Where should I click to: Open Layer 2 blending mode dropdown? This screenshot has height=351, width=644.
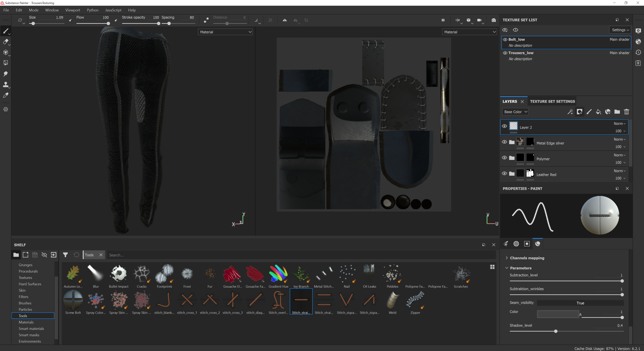pos(620,124)
